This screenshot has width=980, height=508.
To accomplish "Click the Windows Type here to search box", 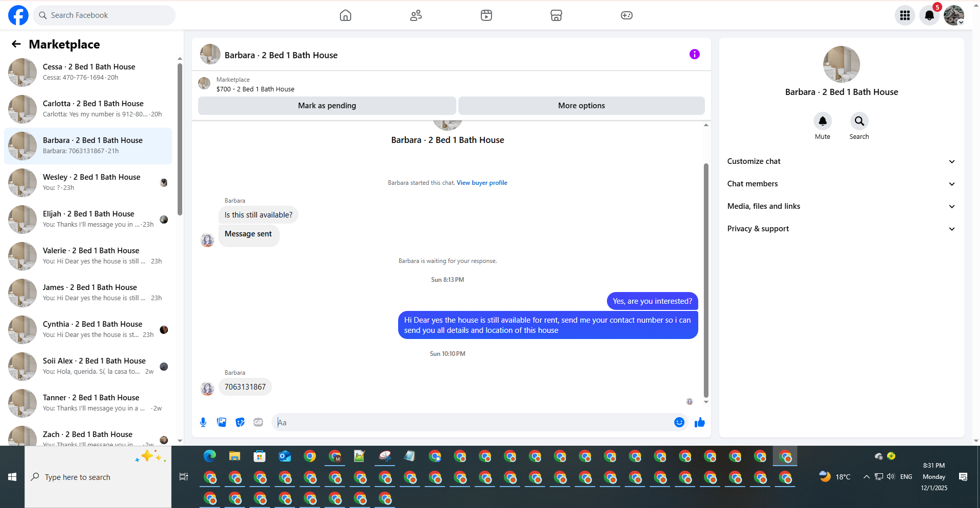I will (x=98, y=477).
